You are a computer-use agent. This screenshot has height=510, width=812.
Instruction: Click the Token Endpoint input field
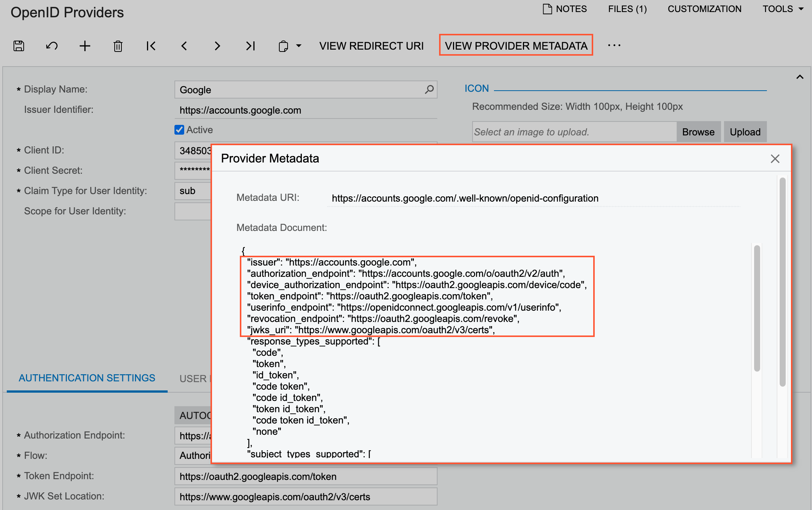[305, 477]
